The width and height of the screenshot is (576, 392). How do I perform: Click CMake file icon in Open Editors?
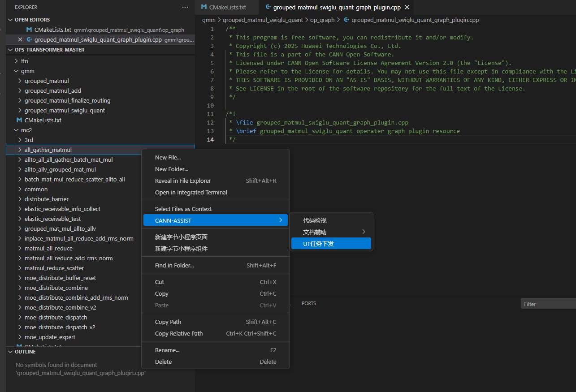coord(29,30)
